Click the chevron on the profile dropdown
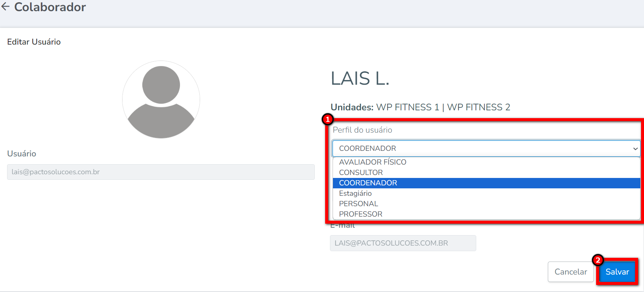644x292 pixels. point(635,149)
